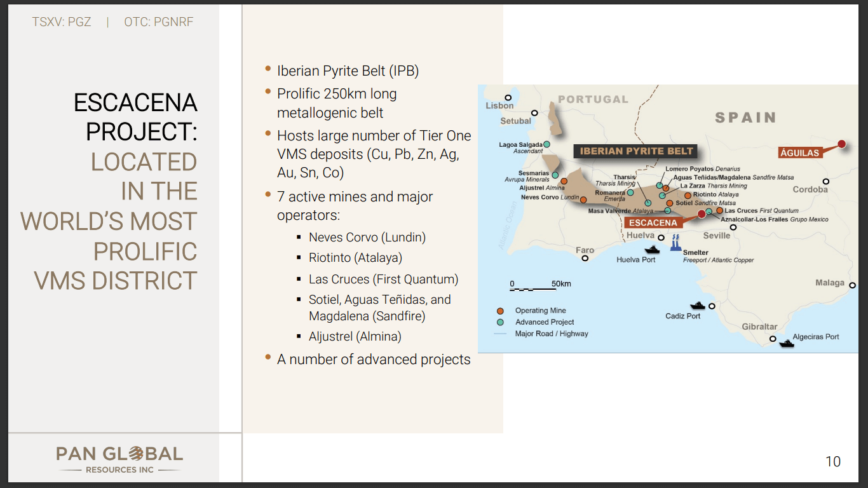Viewport: 868px width, 488px height.
Task: Click the Algeciras Port ship icon
Action: [x=787, y=343]
